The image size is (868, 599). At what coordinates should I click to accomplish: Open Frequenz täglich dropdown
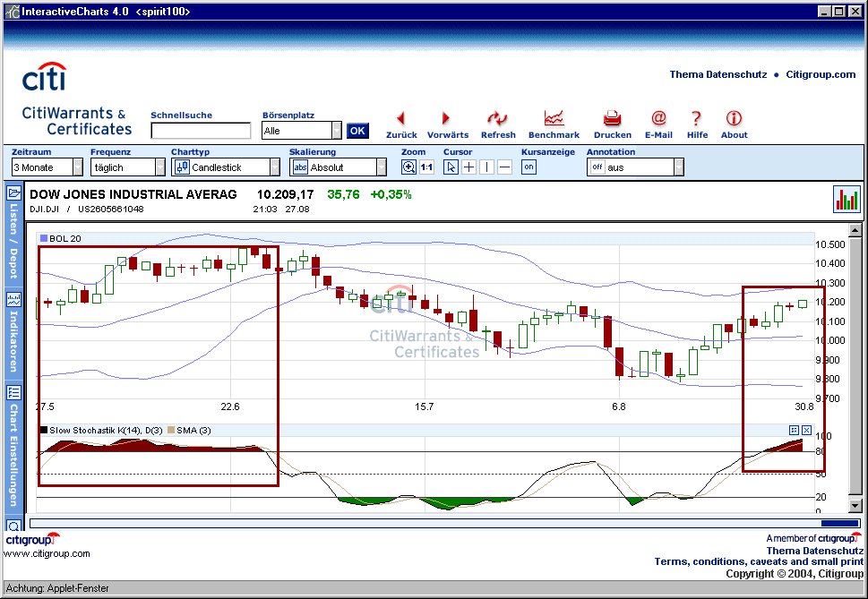click(x=128, y=167)
